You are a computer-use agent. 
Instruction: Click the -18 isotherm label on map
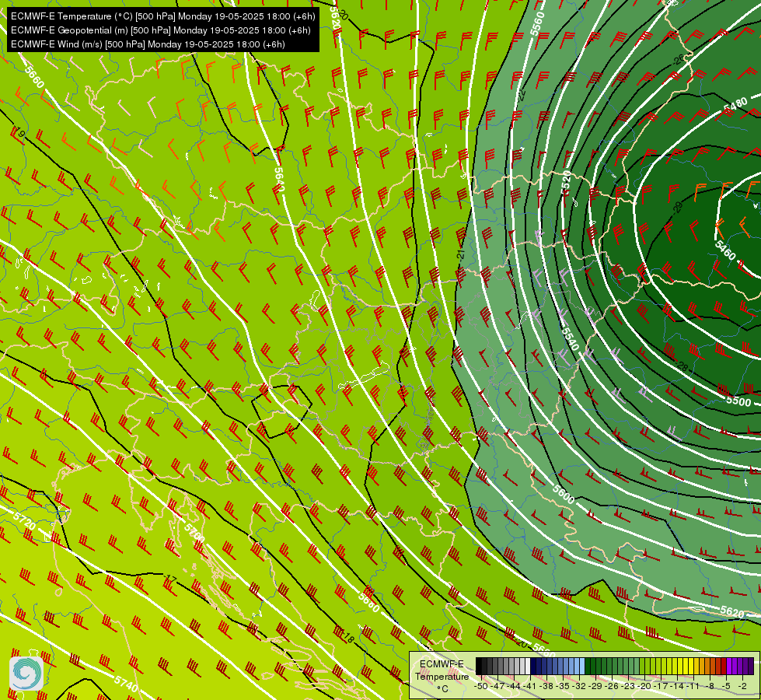[x=347, y=637]
